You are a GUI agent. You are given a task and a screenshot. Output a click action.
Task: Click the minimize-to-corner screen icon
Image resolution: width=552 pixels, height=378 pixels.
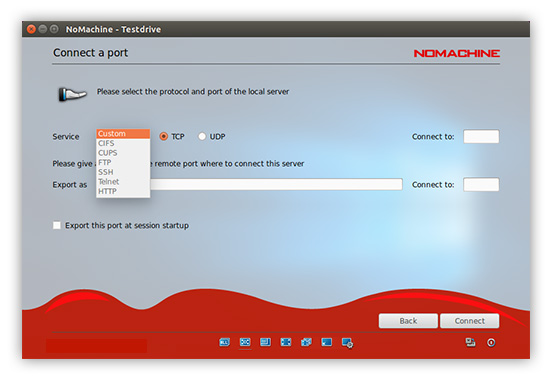[x=327, y=342]
